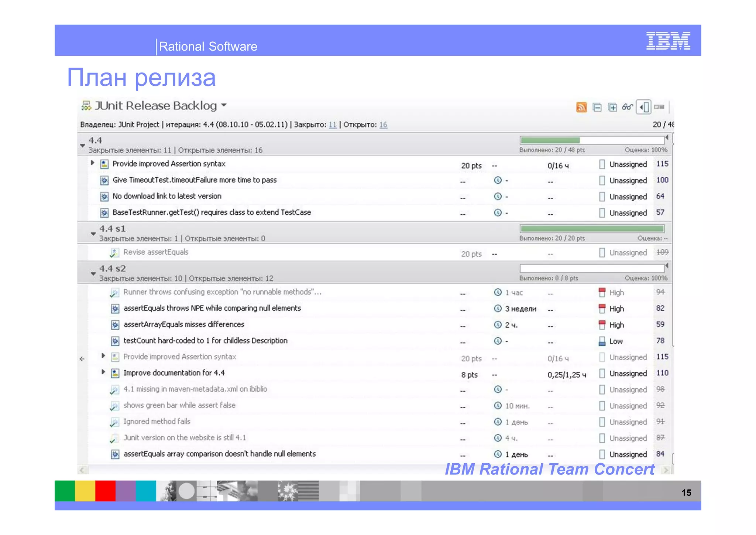
Task: Click defect icon for assertArrayEquals misses differences
Action: 115,325
